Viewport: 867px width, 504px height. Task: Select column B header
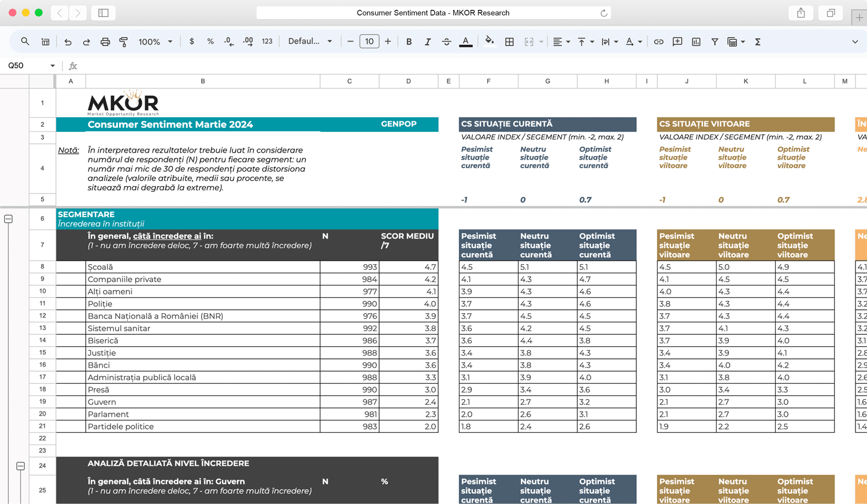[x=203, y=81]
